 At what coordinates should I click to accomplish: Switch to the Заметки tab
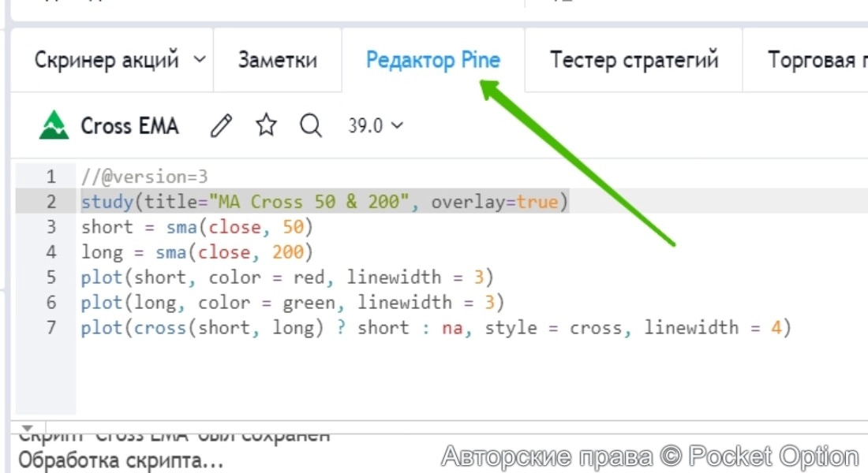(278, 60)
